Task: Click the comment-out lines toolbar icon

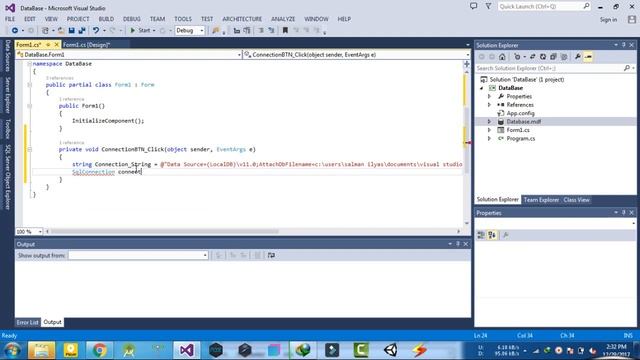Action: [x=261, y=31]
